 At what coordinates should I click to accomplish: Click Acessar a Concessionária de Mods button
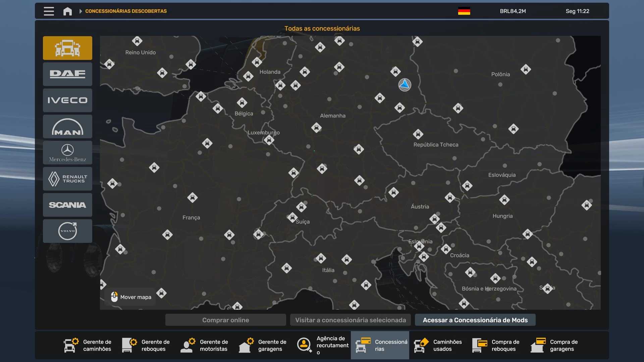point(475,320)
